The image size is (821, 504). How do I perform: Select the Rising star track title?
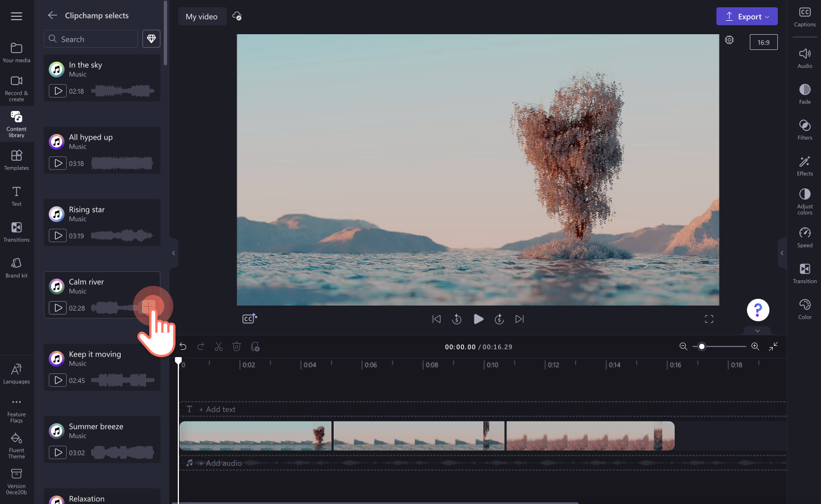click(87, 210)
